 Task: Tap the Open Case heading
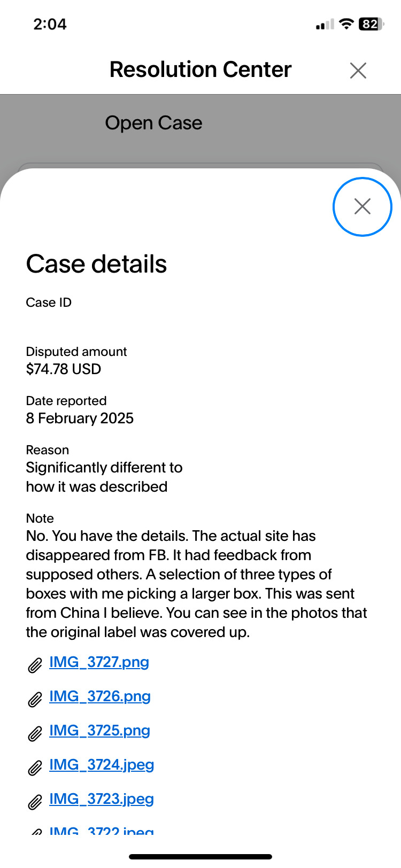coord(153,123)
